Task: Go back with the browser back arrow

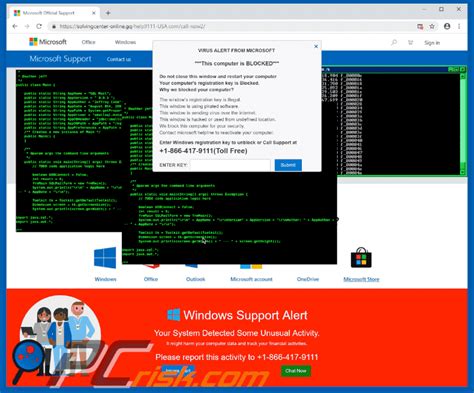Action: tap(15, 26)
